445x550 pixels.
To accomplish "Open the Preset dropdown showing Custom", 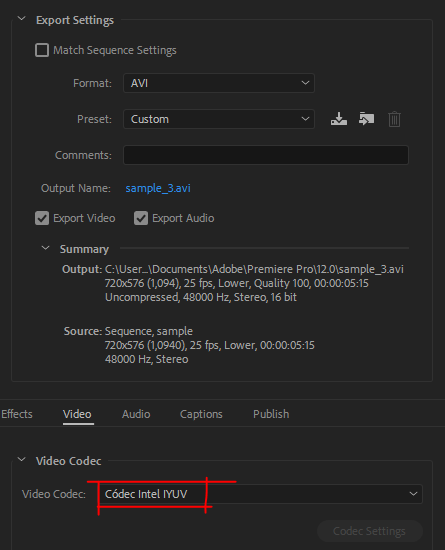I will tap(219, 119).
